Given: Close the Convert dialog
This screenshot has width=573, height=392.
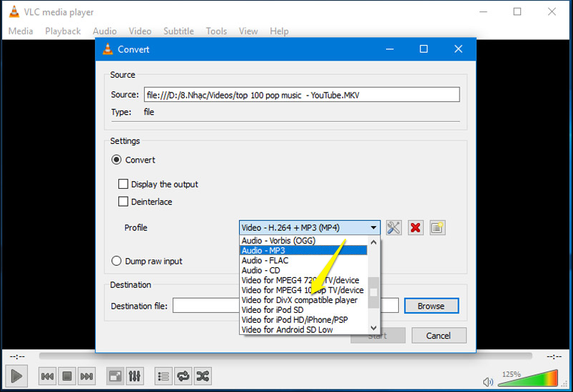Looking at the screenshot, I should (x=458, y=49).
